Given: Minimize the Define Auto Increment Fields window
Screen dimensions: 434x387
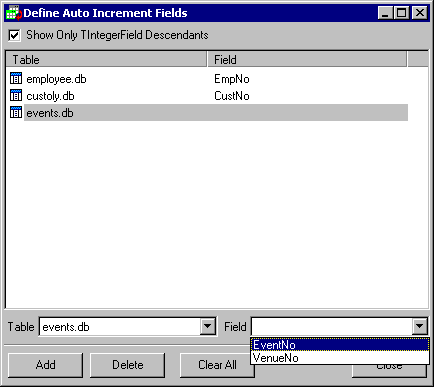Looking at the screenshot, I should pos(385,13).
